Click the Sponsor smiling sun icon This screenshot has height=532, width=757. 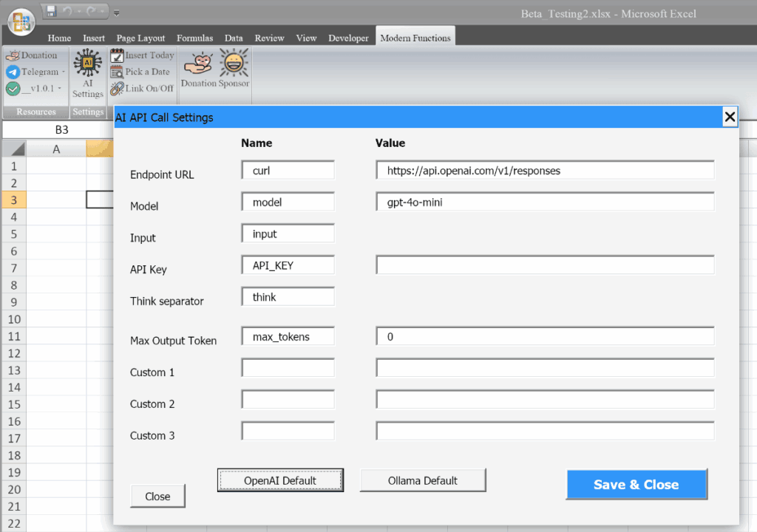click(234, 62)
